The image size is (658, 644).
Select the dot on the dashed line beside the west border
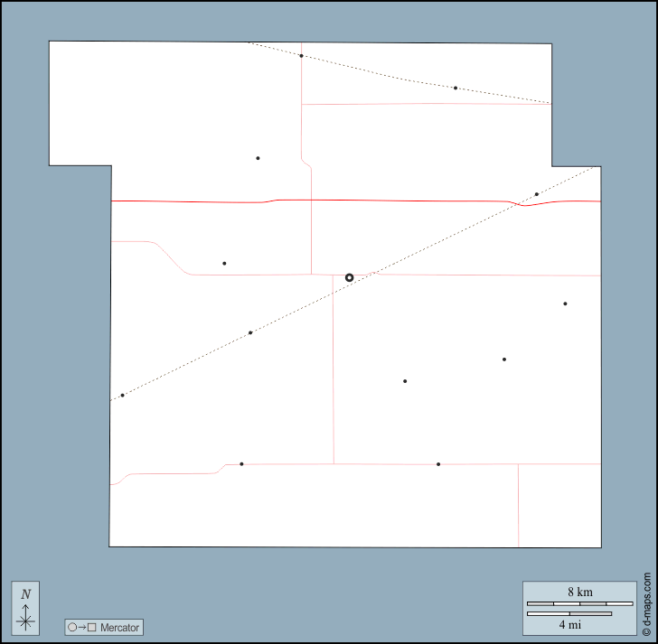click(122, 396)
